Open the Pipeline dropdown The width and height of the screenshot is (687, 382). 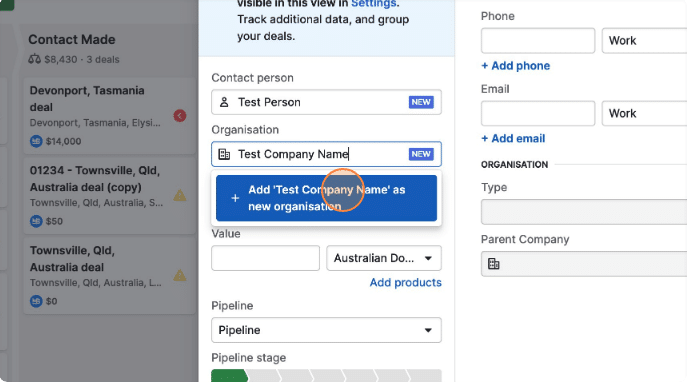(326, 330)
